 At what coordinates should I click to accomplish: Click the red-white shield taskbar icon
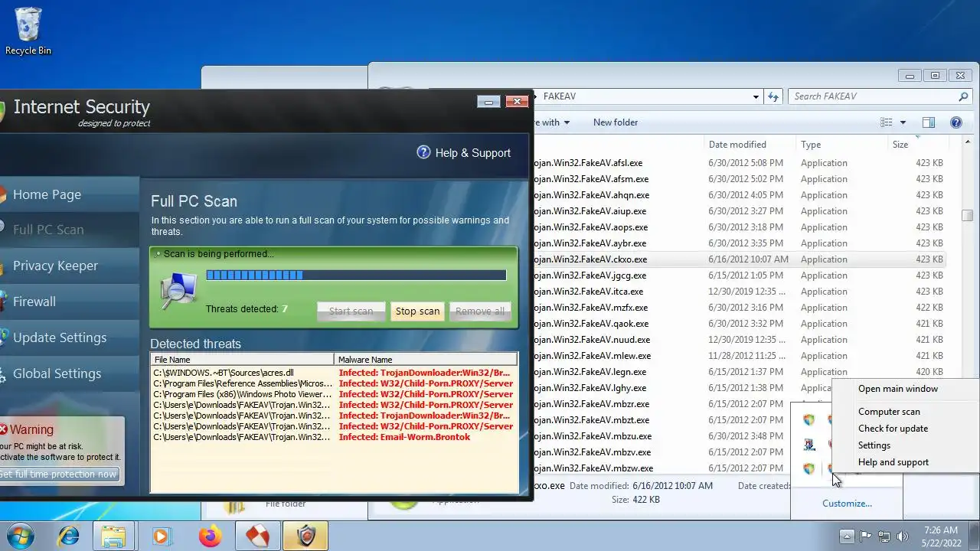click(x=257, y=536)
